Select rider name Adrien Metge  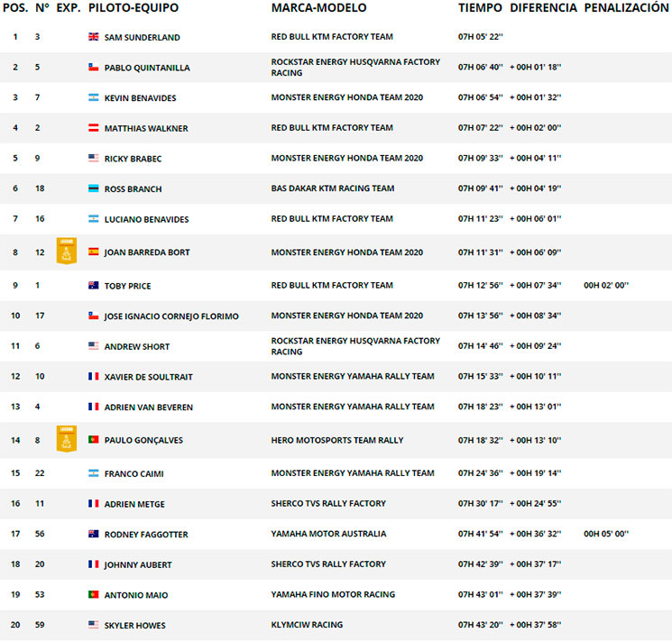click(x=134, y=504)
